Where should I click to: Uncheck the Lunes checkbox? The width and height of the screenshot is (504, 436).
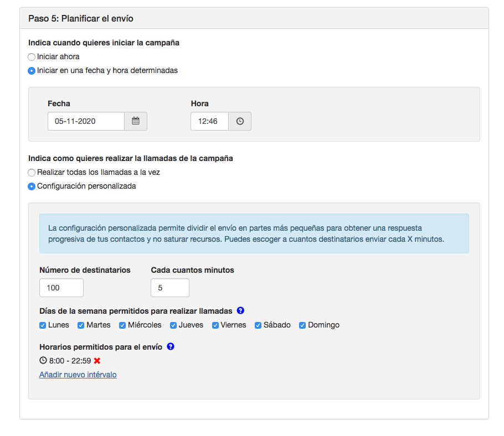click(43, 325)
